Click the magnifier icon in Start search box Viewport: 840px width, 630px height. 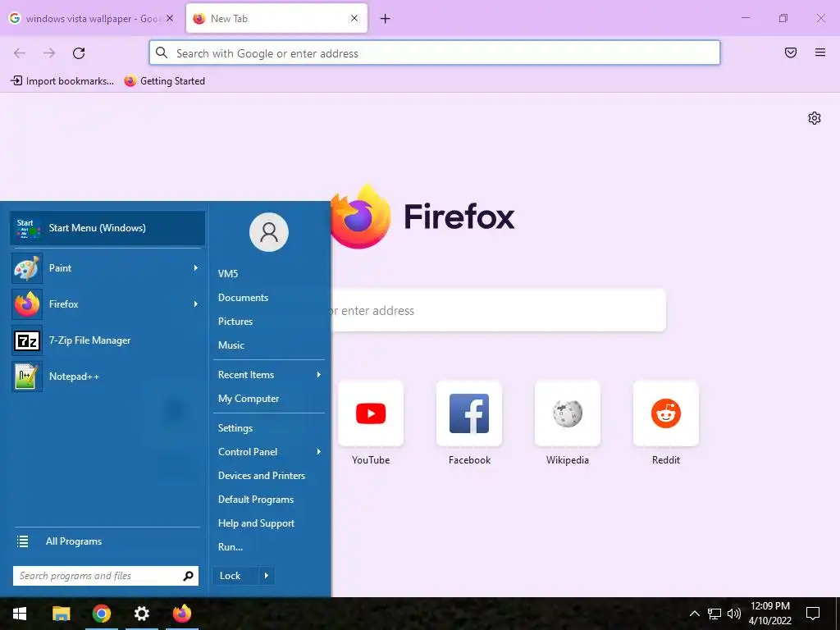click(188, 576)
